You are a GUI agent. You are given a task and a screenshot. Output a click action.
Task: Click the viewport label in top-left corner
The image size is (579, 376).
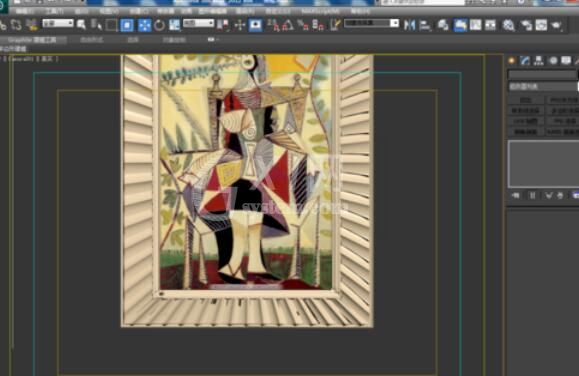(x=30, y=59)
